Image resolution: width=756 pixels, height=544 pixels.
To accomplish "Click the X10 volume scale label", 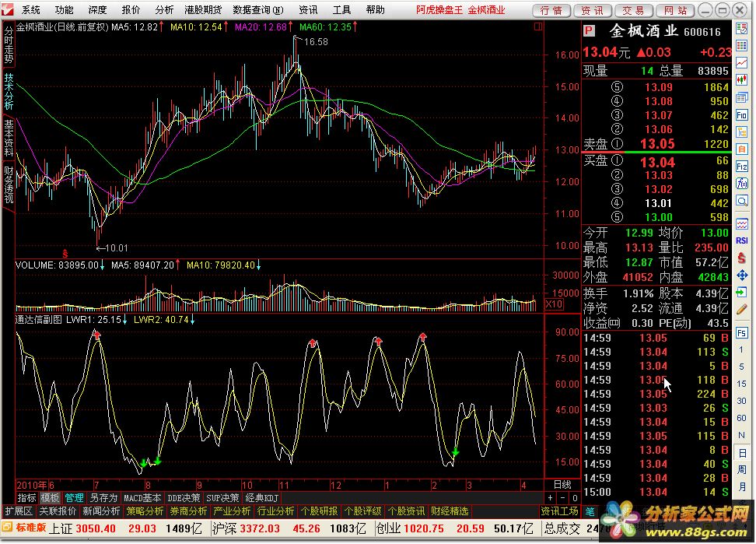I will (554, 304).
